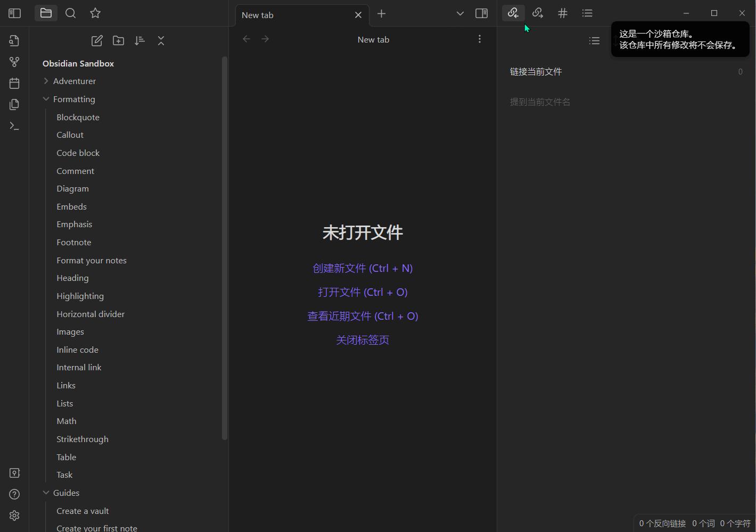Create a new folder in the file explorer
This screenshot has width=756, height=532.
(118, 40)
